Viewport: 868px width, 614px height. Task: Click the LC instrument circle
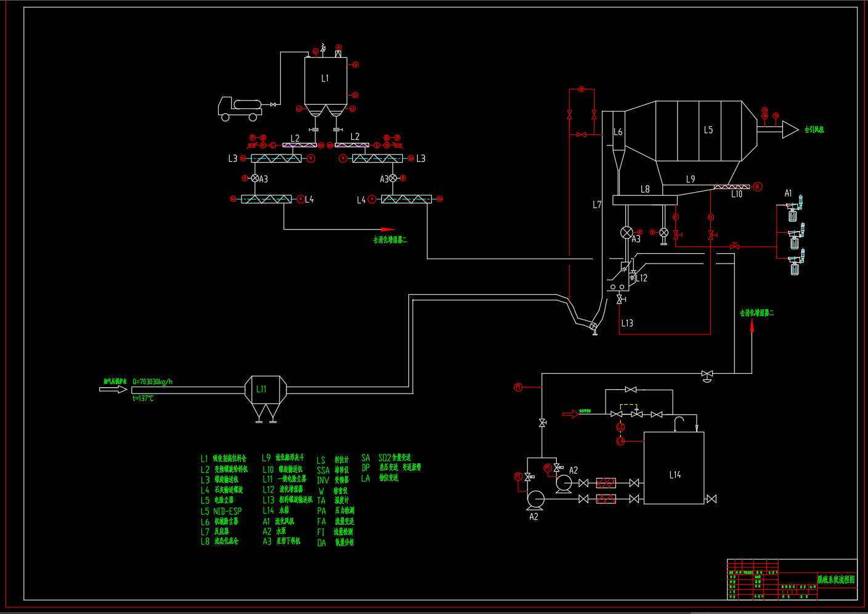click(x=620, y=427)
